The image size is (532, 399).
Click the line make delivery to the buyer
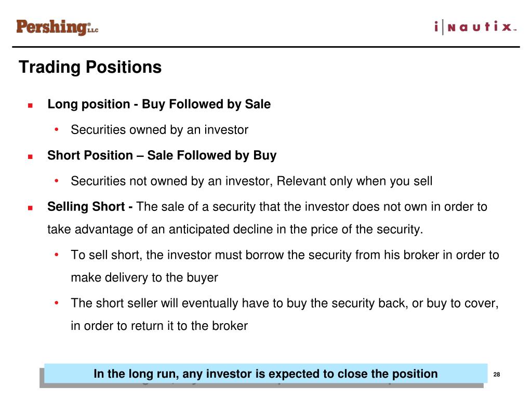[x=144, y=277]
